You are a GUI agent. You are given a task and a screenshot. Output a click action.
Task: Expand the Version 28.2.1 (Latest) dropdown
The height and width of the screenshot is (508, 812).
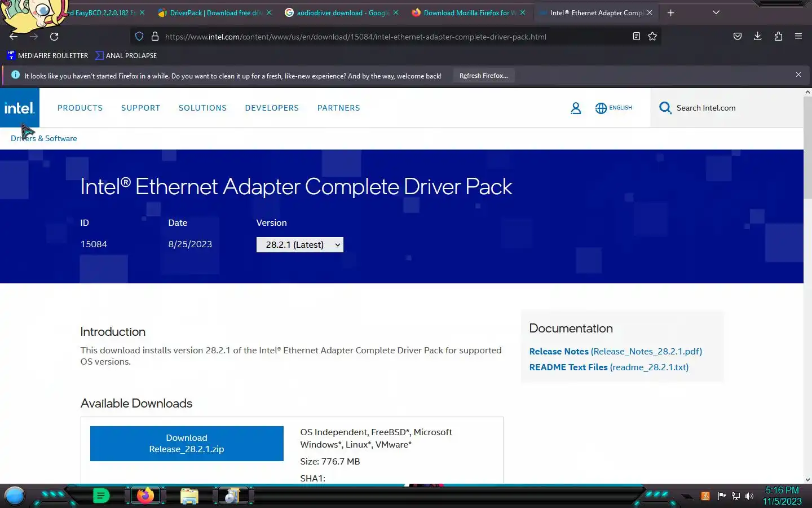(299, 244)
